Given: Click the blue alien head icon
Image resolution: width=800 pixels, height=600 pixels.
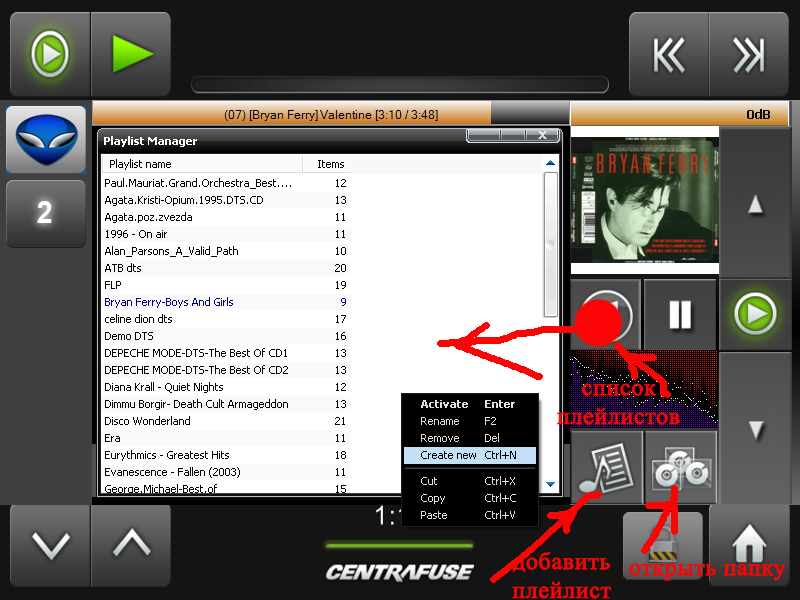Looking at the screenshot, I should (46, 141).
